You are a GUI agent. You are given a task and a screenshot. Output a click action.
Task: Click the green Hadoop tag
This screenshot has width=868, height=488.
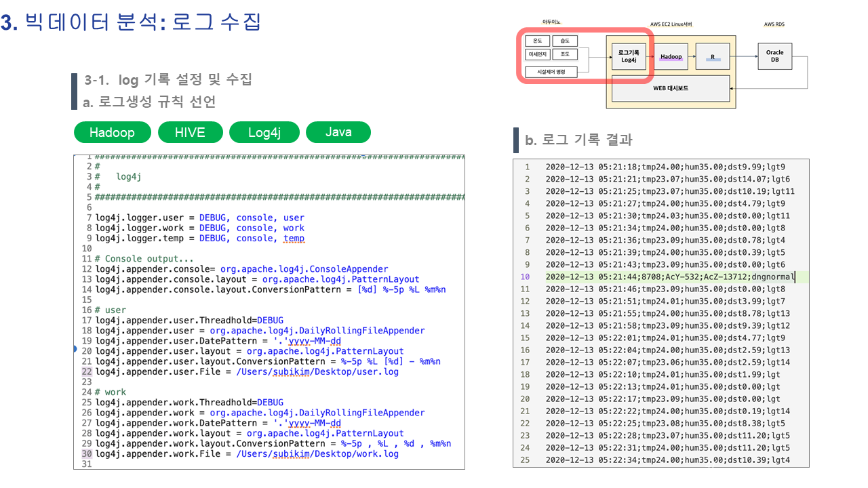click(x=112, y=132)
